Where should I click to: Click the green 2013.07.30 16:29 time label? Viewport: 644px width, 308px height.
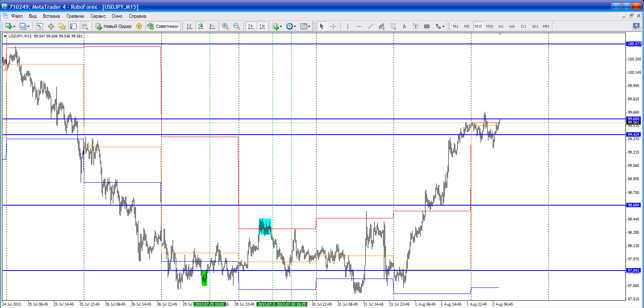point(291,304)
